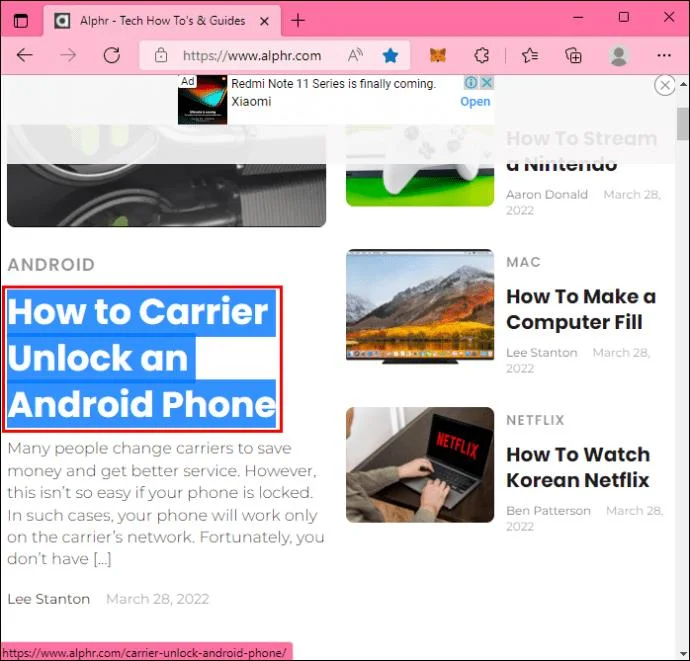Click the Lee Stanton author under Android article
This screenshot has height=661, width=690.
[x=49, y=599]
